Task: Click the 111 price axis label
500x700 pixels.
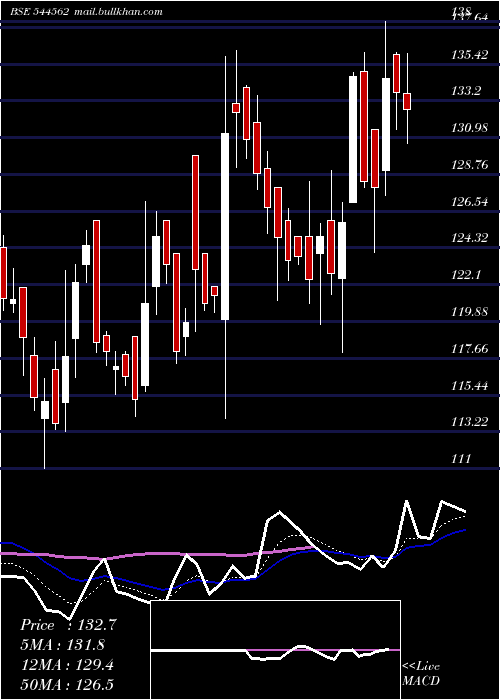Action: tap(461, 458)
